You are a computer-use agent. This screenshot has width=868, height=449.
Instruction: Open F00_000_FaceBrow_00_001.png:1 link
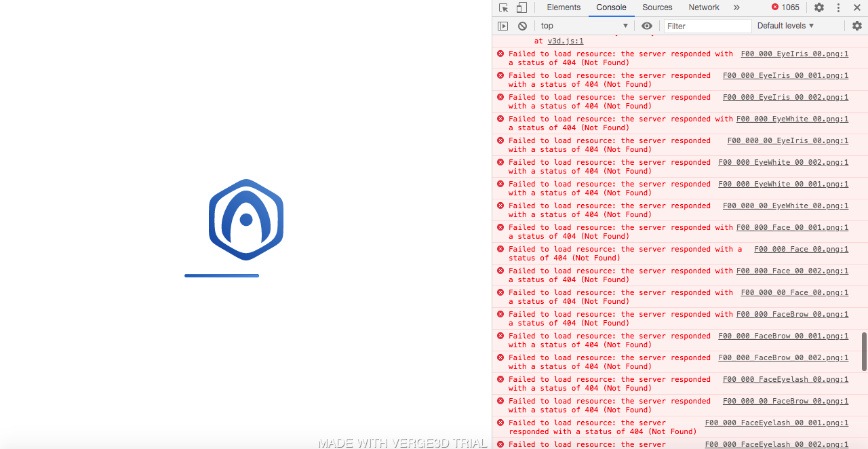coord(783,336)
